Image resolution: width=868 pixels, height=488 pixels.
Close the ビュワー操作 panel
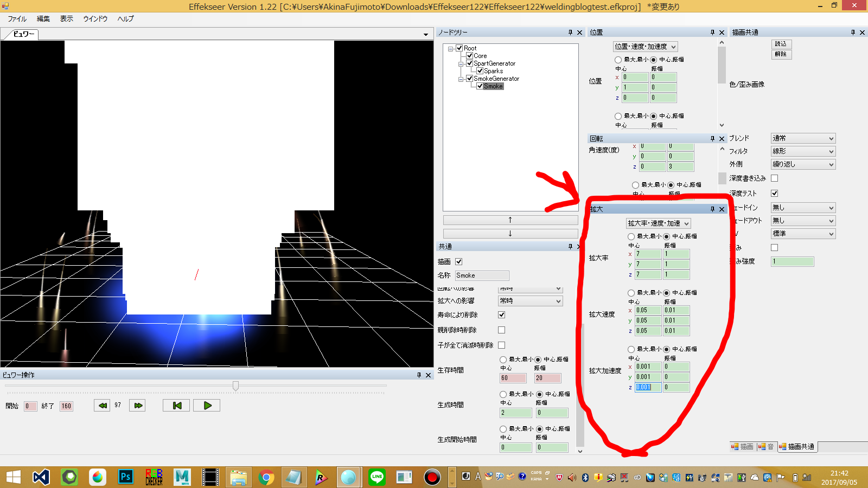click(x=428, y=375)
